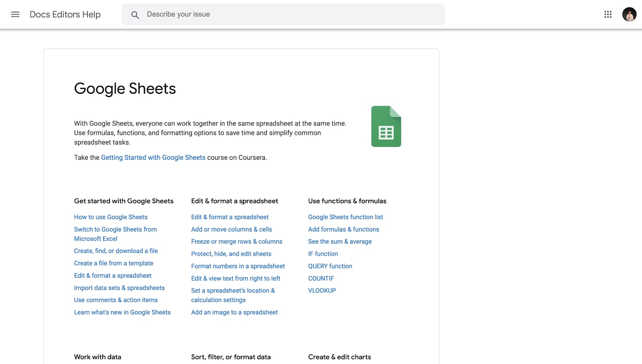The width and height of the screenshot is (642, 364).
Task: Open Add formulas & functions
Action: tap(343, 230)
